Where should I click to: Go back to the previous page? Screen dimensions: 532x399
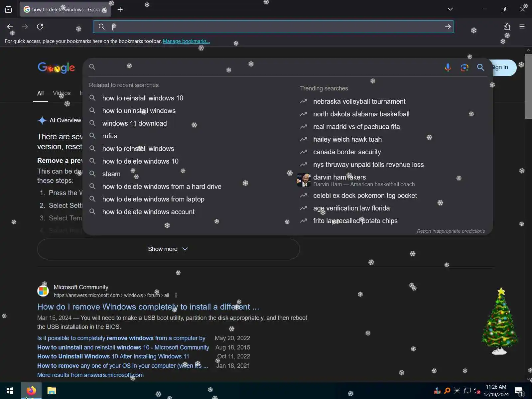tap(10, 27)
